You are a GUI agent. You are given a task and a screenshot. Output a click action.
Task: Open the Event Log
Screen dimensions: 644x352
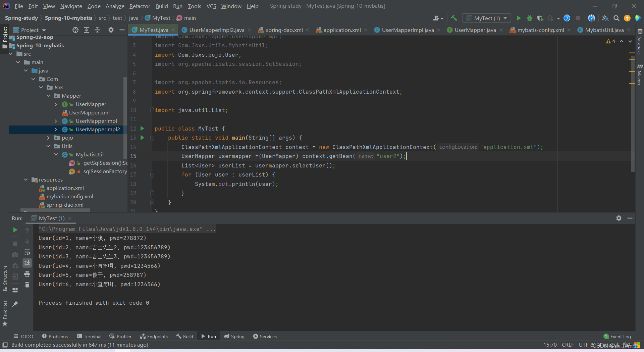pos(617,337)
